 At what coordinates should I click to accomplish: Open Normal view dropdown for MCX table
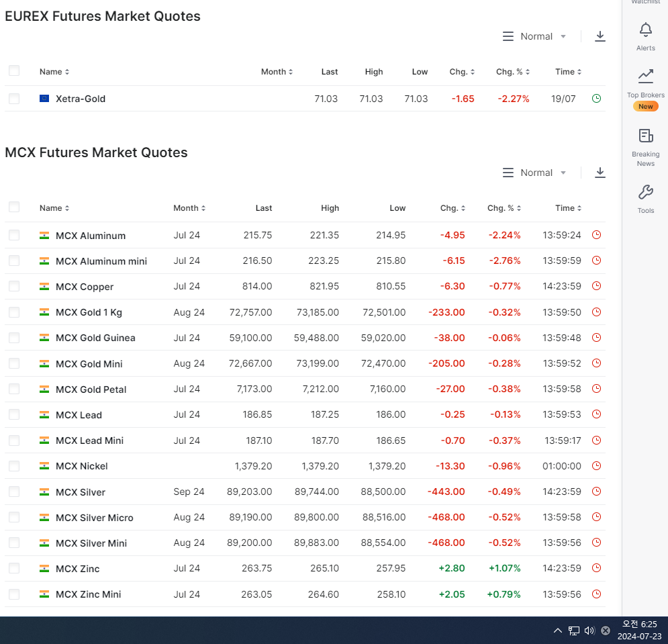534,173
